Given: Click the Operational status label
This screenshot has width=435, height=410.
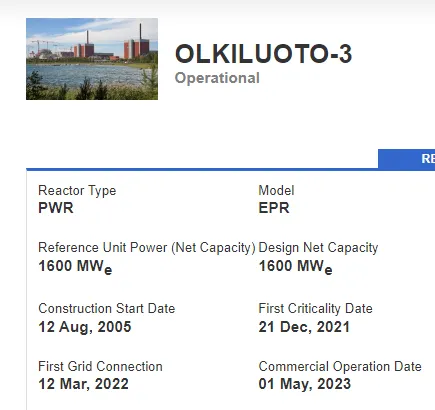Looking at the screenshot, I should [217, 78].
